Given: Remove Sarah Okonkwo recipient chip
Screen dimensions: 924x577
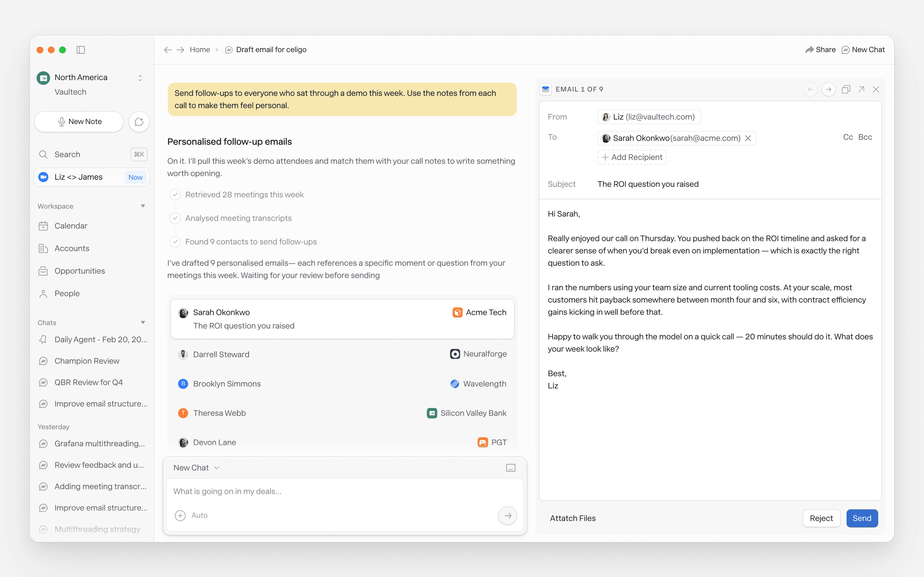Looking at the screenshot, I should tap(748, 138).
